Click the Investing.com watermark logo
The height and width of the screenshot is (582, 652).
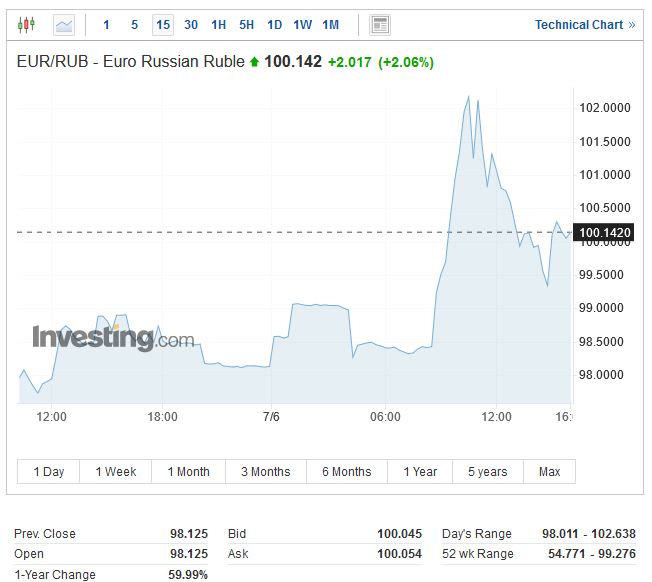(x=112, y=338)
